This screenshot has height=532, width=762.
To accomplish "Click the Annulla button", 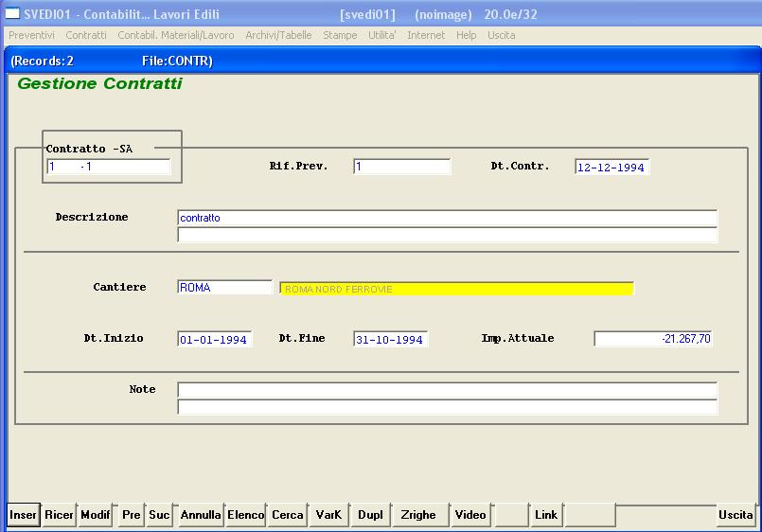I will (x=201, y=515).
